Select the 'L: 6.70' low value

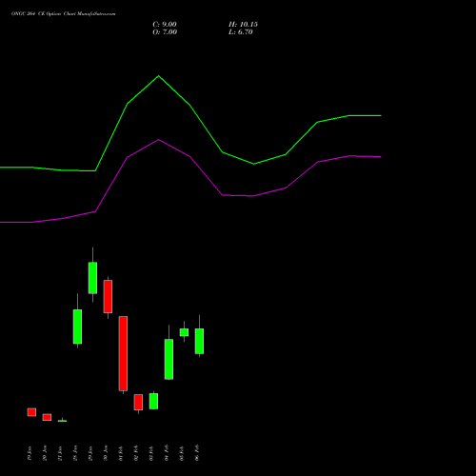241,32
